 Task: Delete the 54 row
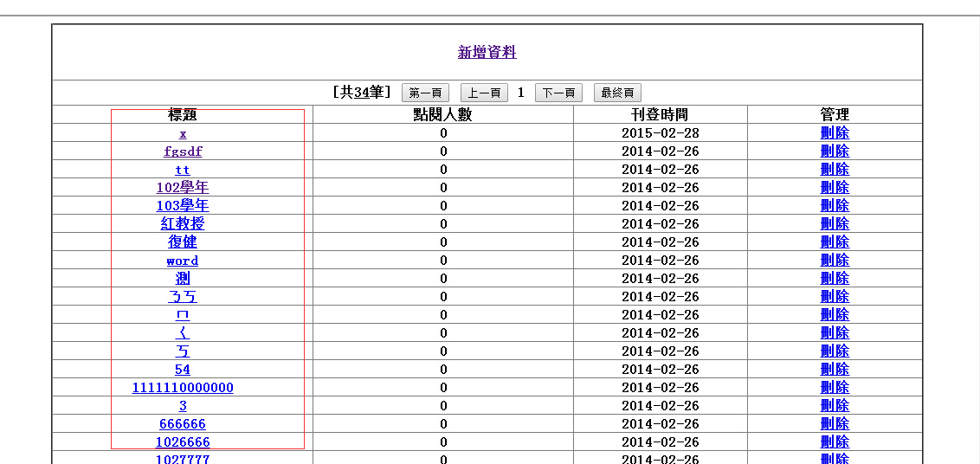coord(835,370)
